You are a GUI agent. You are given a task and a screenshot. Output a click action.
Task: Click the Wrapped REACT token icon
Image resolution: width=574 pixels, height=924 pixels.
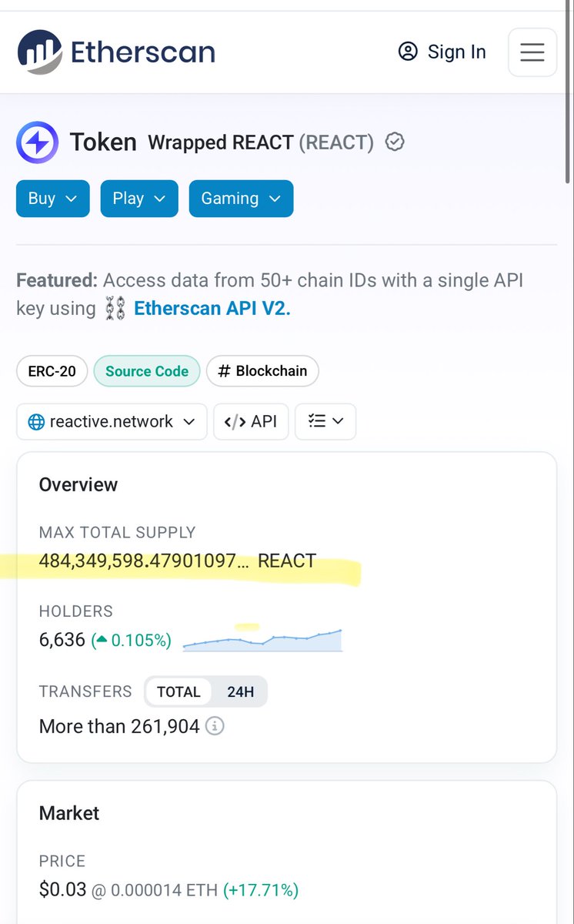[37, 142]
